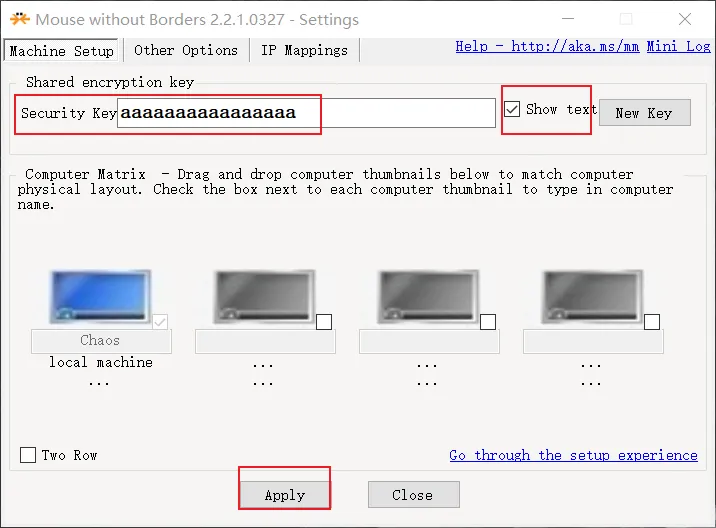Click the second gray computer thumbnail

[x=264, y=295]
